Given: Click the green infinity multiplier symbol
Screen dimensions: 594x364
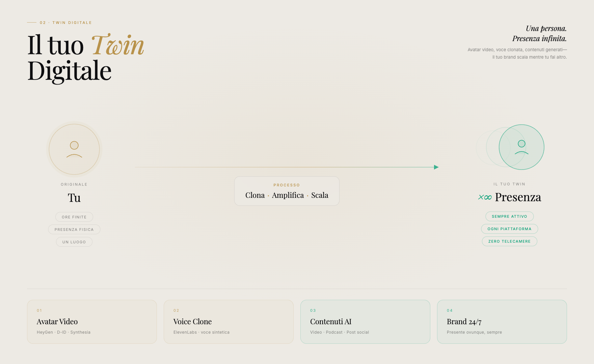Looking at the screenshot, I should pyautogui.click(x=485, y=197).
